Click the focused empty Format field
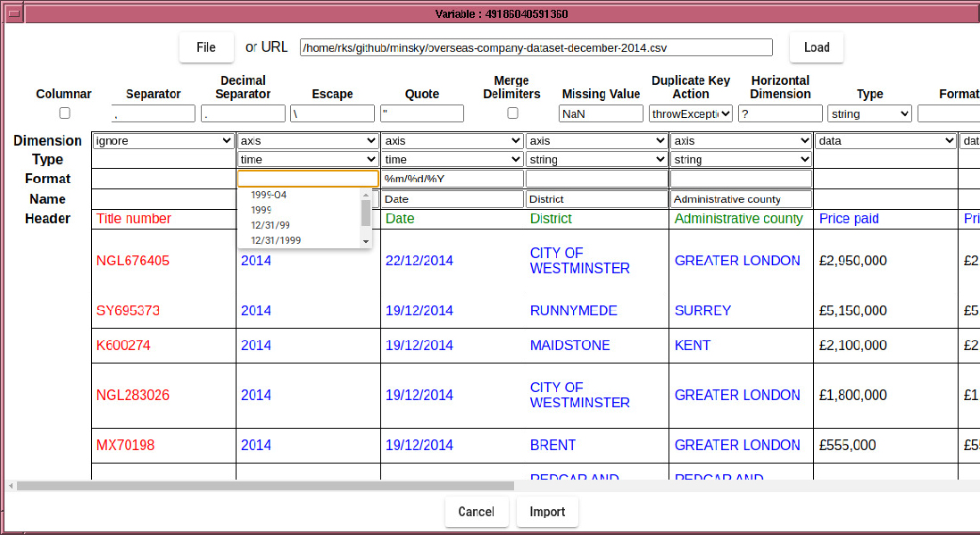Screen dimensions: 980x535 [x=308, y=179]
